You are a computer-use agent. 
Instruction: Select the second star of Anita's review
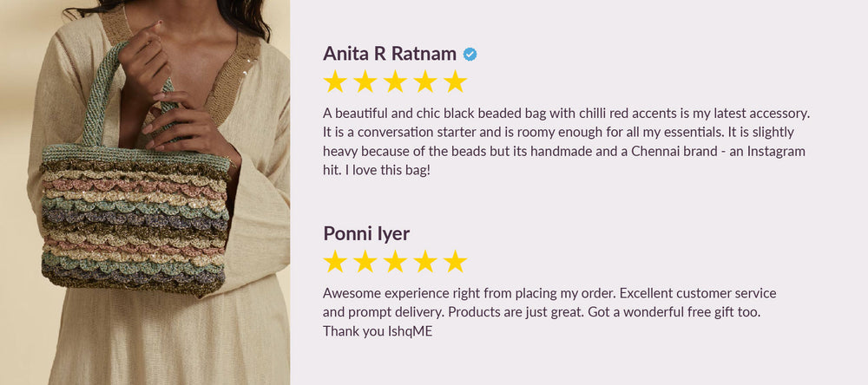point(365,82)
